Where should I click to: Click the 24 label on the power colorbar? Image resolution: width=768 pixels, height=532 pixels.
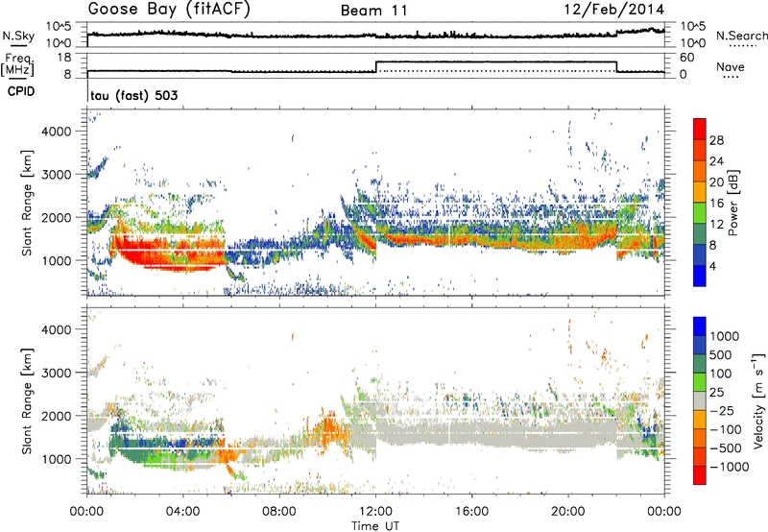tap(716, 161)
